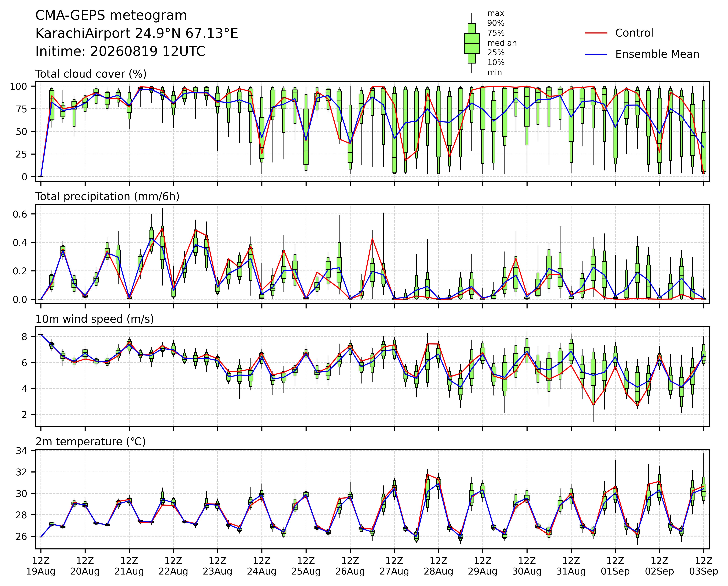Click the 12Z 19Aug axis label
This screenshot has height=586, width=728.
tap(41, 566)
